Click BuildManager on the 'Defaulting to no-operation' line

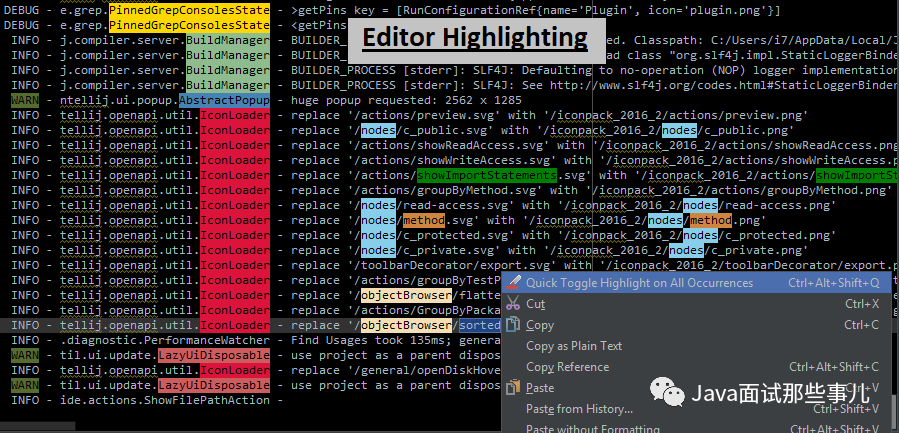(228, 71)
